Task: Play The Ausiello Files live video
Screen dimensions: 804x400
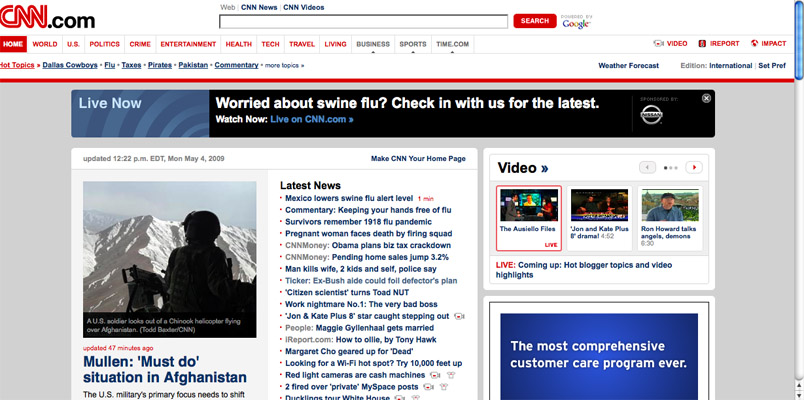Action: coord(529,218)
